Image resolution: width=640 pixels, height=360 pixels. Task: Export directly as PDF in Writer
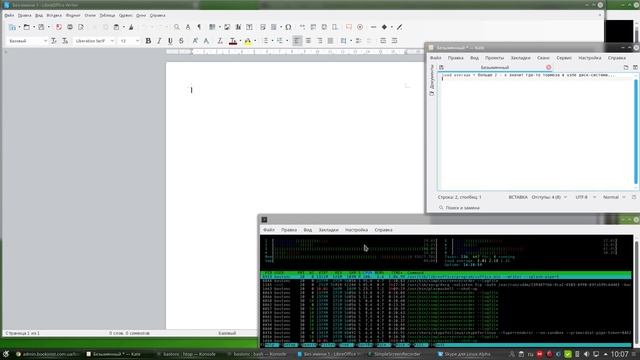coord(59,27)
